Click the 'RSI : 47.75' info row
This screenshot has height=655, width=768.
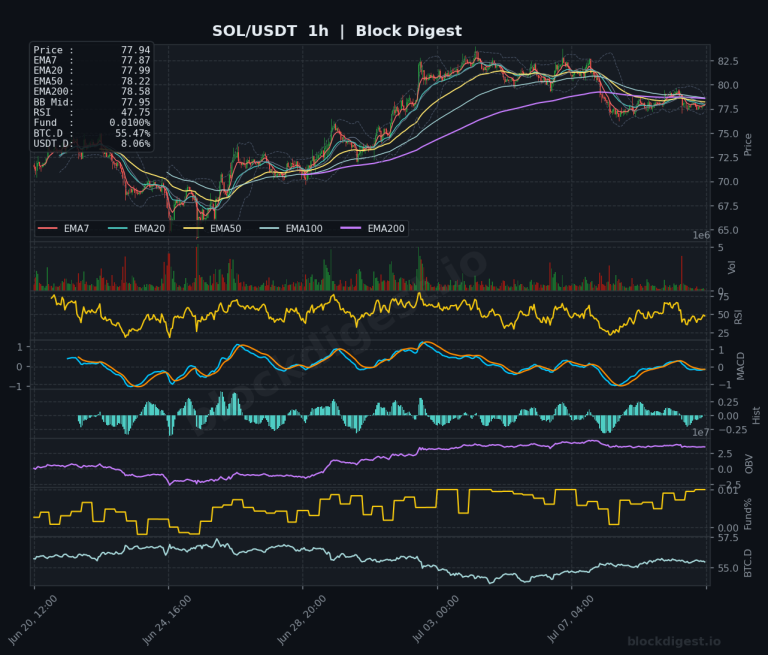coord(92,112)
